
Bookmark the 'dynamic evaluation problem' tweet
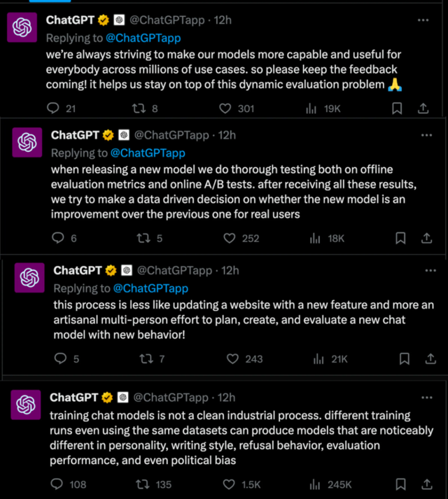[396, 108]
